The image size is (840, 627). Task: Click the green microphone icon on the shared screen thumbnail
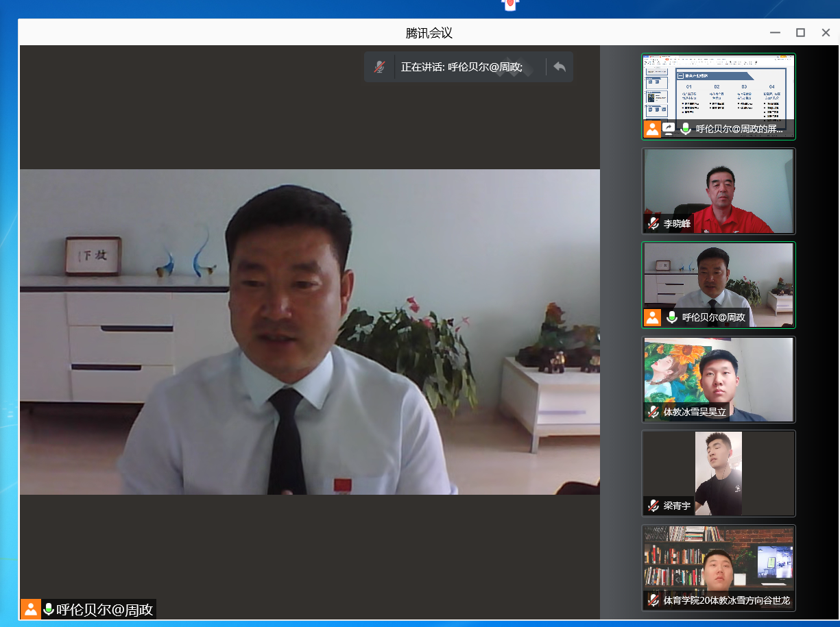[685, 129]
